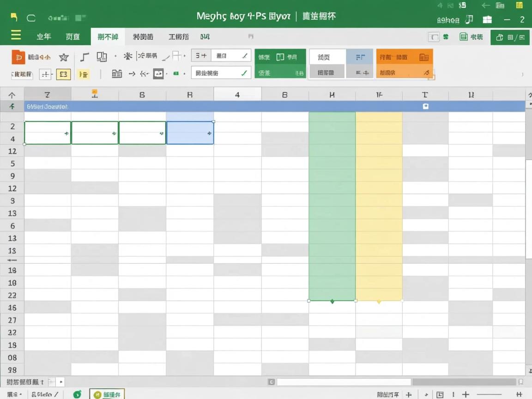The image size is (532, 399).
Task: Expand dropdown arrow in the first green-bordered cell
Action: (x=67, y=133)
